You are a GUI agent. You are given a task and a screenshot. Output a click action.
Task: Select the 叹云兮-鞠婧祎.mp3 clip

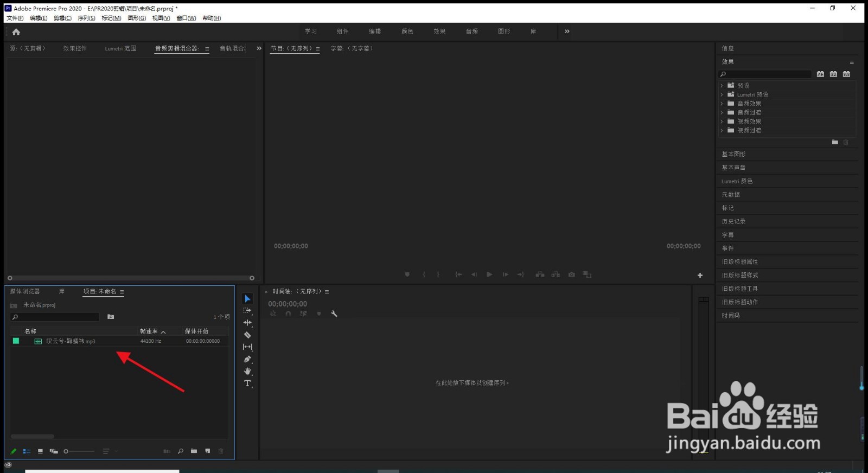(71, 341)
